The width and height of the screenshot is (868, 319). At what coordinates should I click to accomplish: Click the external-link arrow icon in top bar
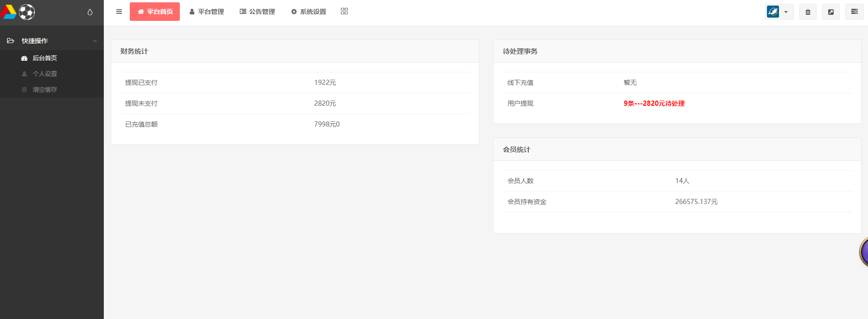coord(831,12)
